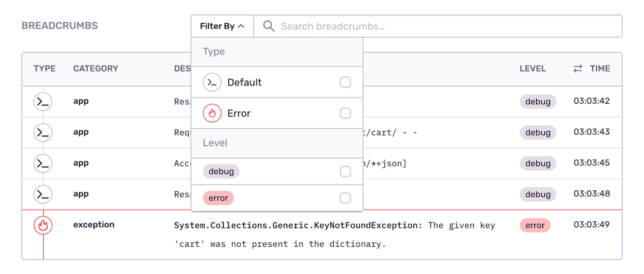Click terminal icon of 03:03:43 breadcrumb

[x=43, y=133]
